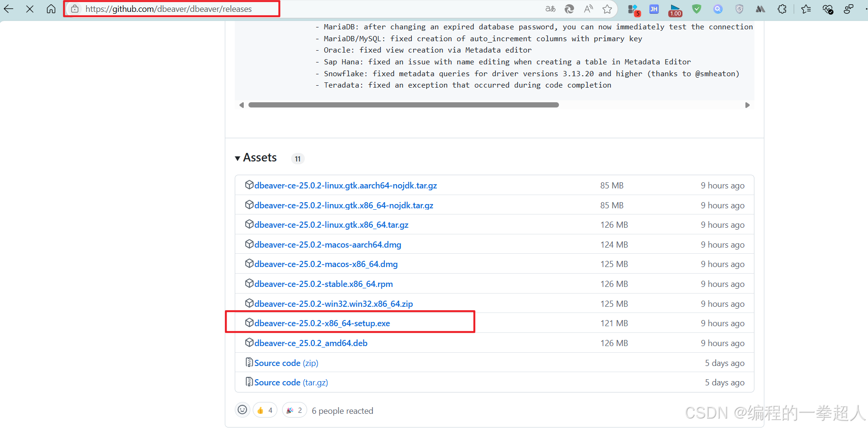Click the Read aloud icon

[588, 9]
